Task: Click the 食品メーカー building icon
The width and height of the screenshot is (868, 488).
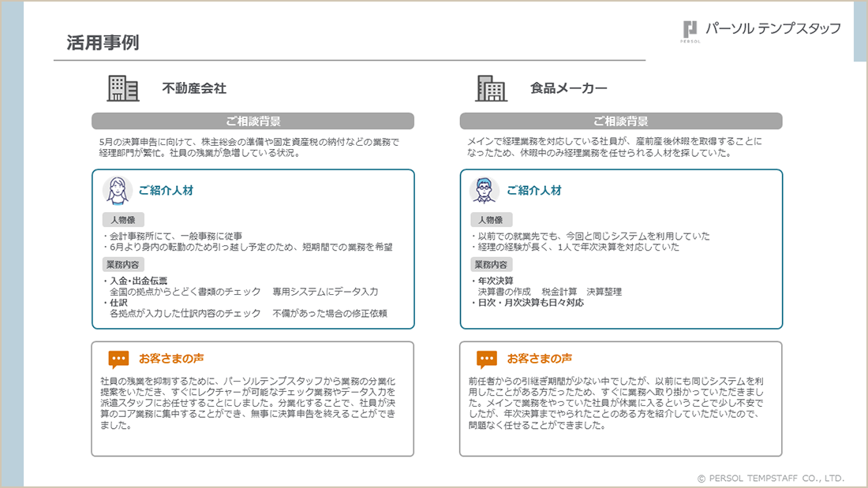Action: coord(491,88)
